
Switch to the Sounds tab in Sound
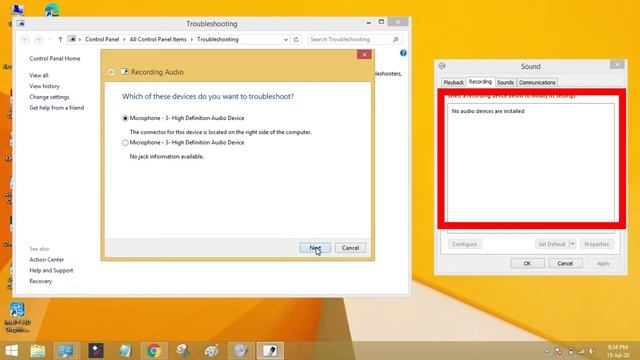pos(505,82)
